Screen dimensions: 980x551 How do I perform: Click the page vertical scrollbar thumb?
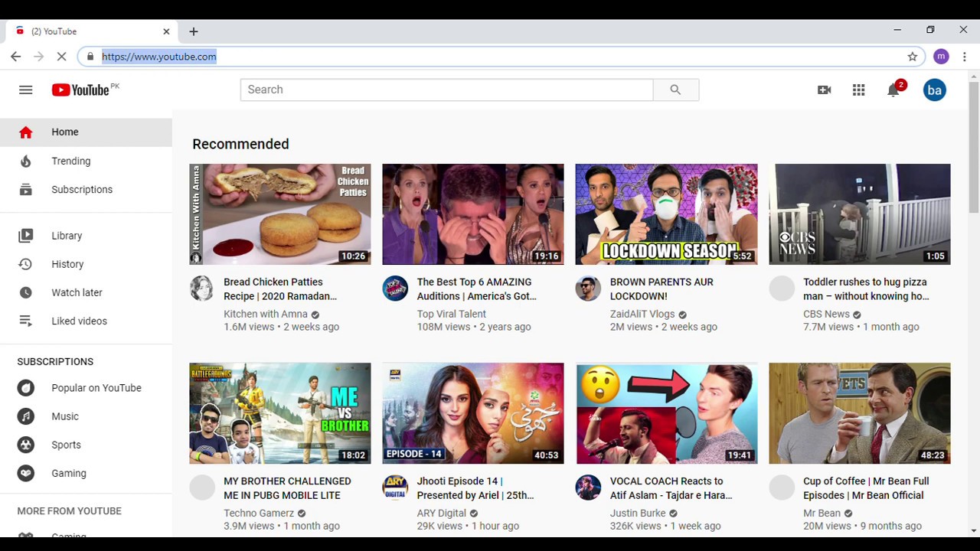click(974, 148)
